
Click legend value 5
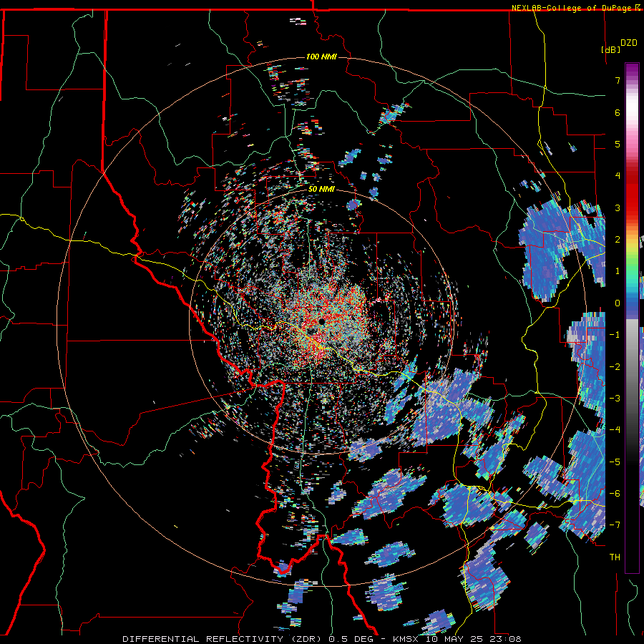tap(618, 144)
